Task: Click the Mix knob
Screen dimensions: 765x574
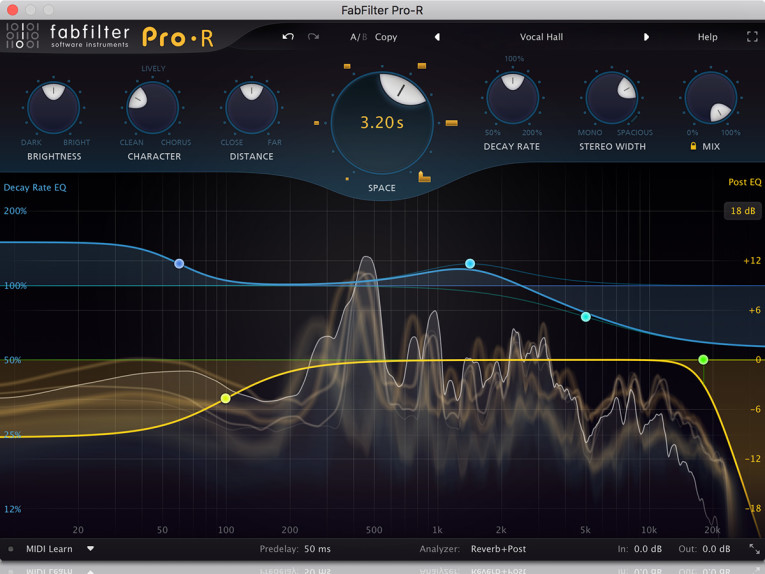Action: click(711, 98)
